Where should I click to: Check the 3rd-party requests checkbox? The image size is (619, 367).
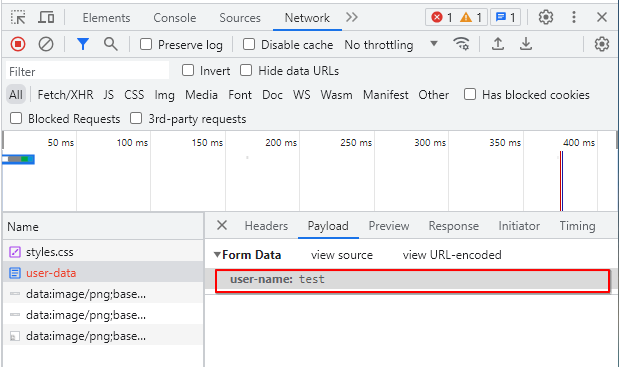point(136,118)
